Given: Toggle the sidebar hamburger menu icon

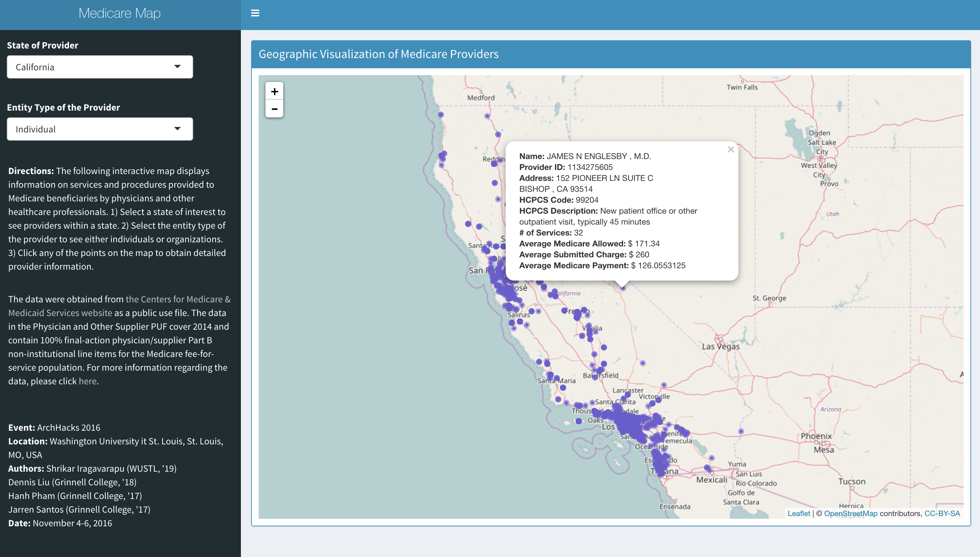Looking at the screenshot, I should point(255,13).
